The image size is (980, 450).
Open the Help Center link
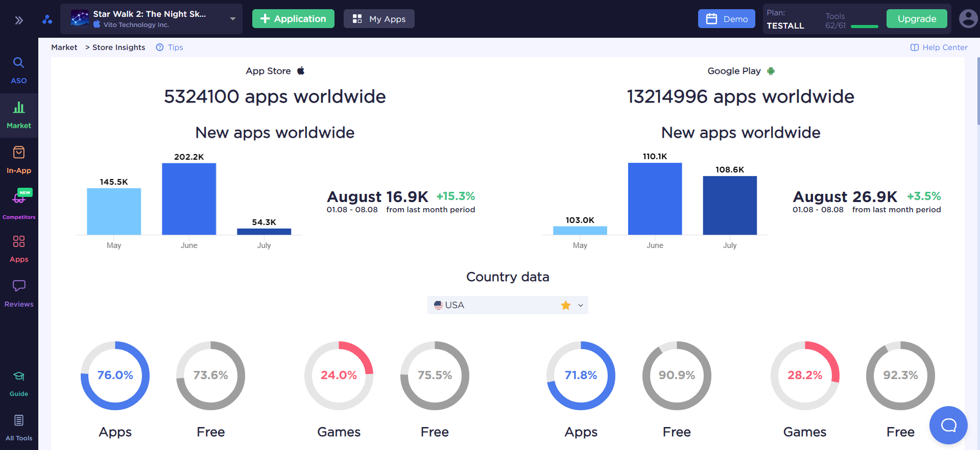(x=939, y=47)
